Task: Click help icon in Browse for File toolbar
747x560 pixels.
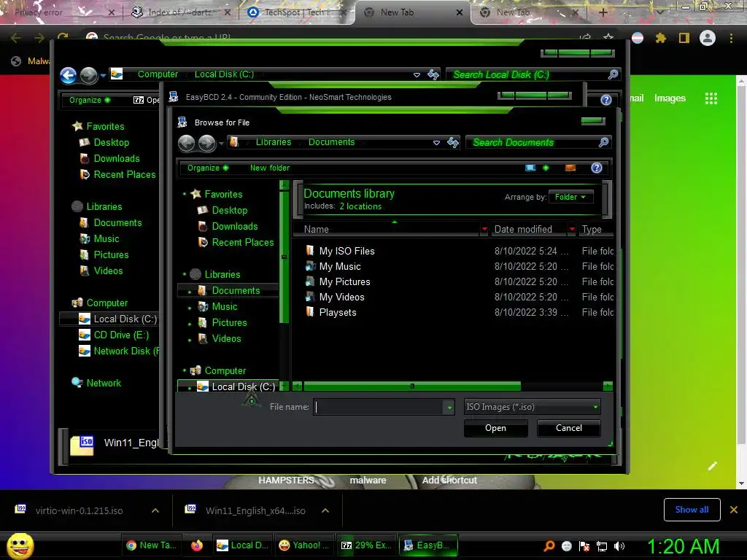Action: (x=597, y=168)
